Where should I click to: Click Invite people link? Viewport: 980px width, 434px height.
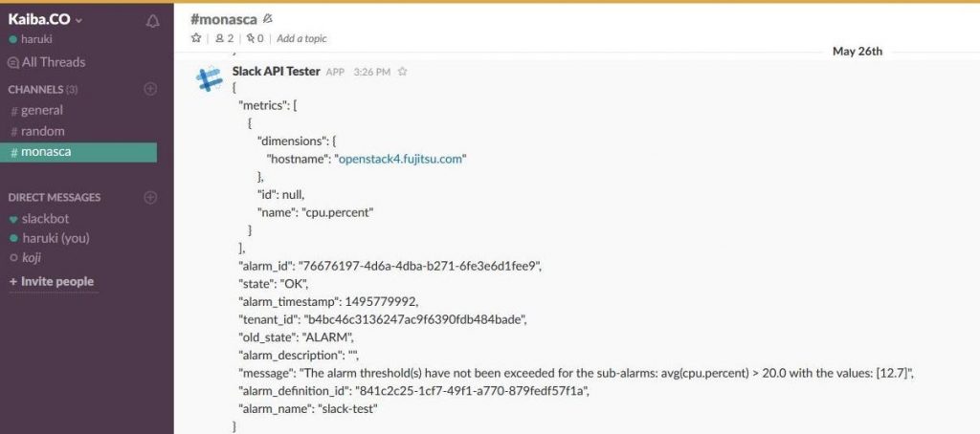tap(52, 282)
